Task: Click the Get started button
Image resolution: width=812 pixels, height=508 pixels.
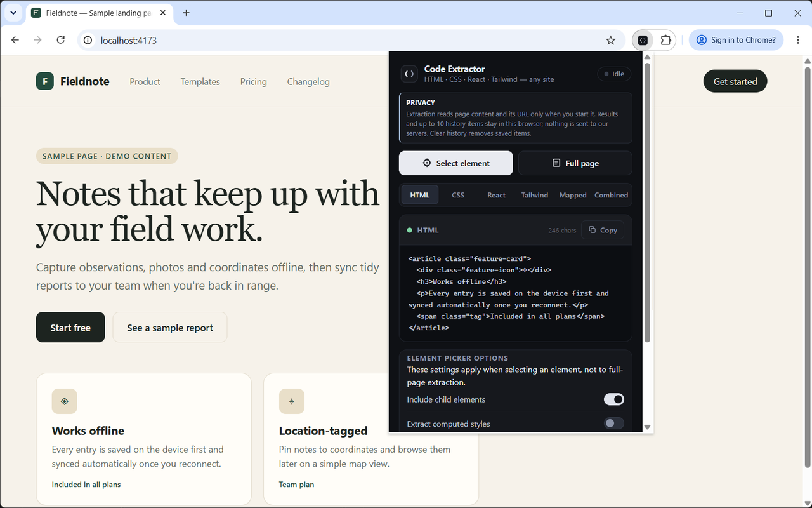Action: tap(735, 81)
